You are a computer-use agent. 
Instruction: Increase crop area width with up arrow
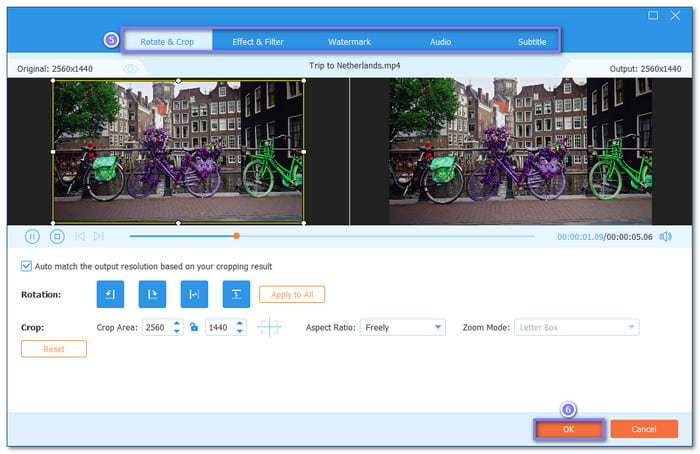click(x=177, y=323)
